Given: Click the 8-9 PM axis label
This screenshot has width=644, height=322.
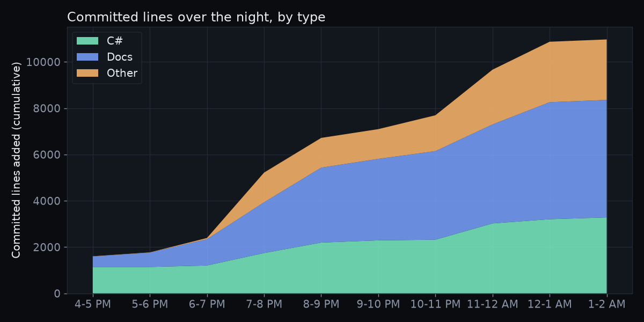Looking at the screenshot, I should pos(321,304).
